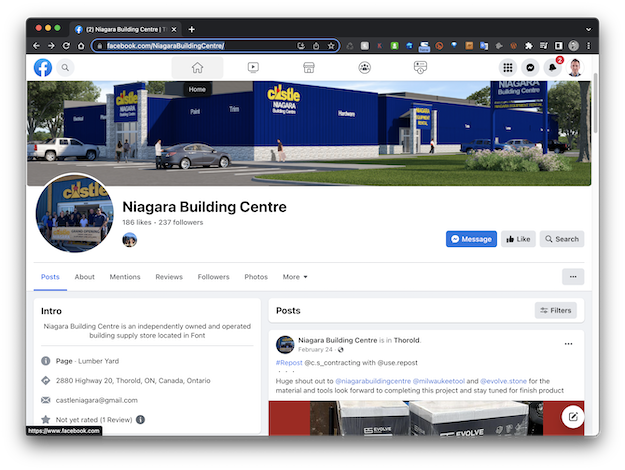Click the 'Page · Lumber Yard' category text
This screenshot has height=470, width=625.
point(87,361)
